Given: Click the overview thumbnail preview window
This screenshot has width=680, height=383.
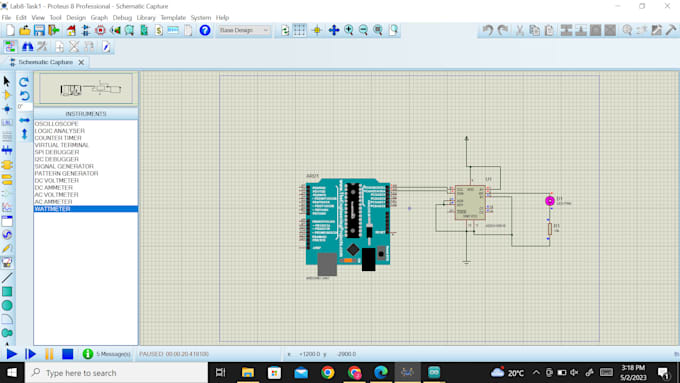Looking at the screenshot, I should tap(86, 89).
